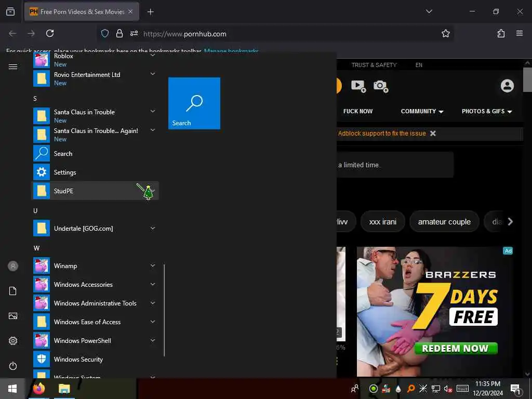The height and width of the screenshot is (399, 532).
Task: Open Firefox from the taskbar
Action: (39, 389)
